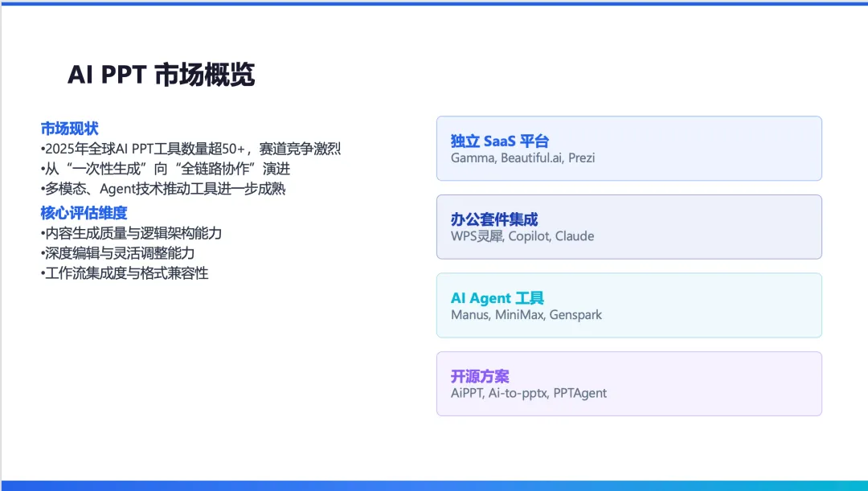Select the "多模态、Agent技术推动工具进一步成熟" line
Image resolution: width=868 pixels, height=491 pixels.
pos(163,188)
